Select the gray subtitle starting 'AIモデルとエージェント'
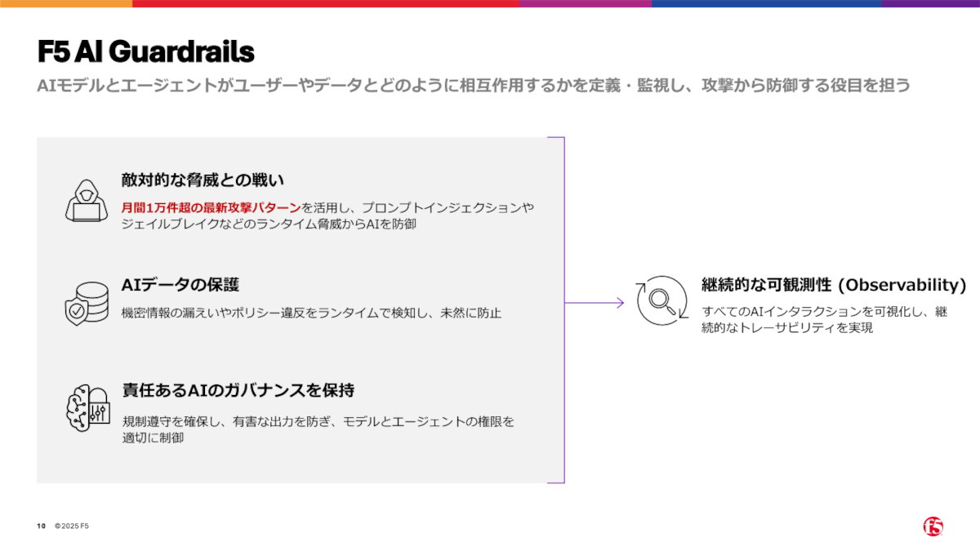 (x=474, y=85)
